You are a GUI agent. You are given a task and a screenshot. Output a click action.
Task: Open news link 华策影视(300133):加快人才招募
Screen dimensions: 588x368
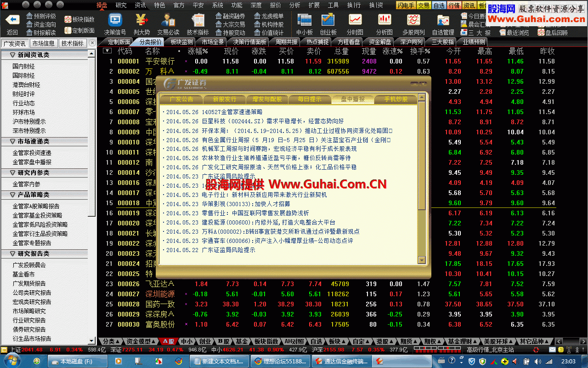point(246,204)
